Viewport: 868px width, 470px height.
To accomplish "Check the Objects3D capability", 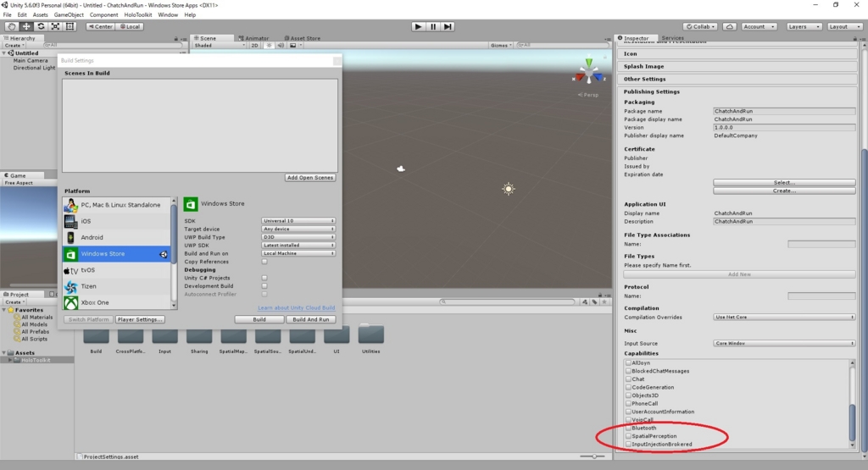I will (x=628, y=395).
